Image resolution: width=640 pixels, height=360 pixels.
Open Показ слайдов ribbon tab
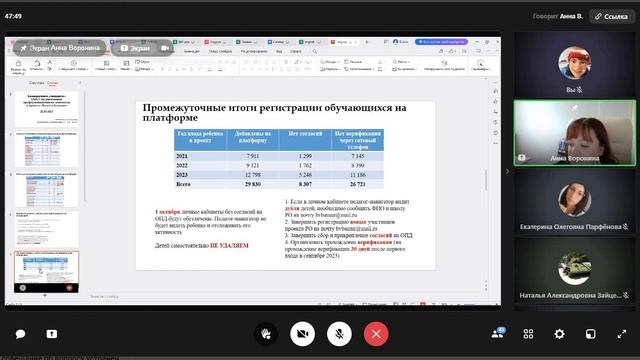point(220,51)
